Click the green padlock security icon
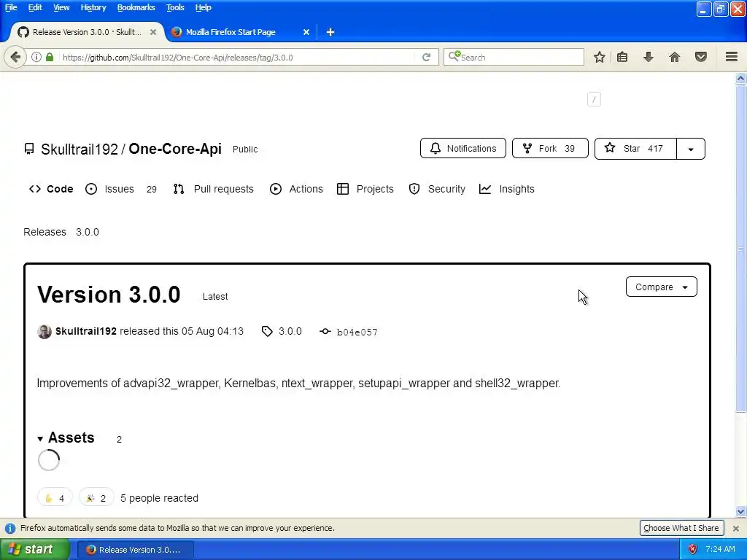The height and width of the screenshot is (560, 747). click(50, 57)
